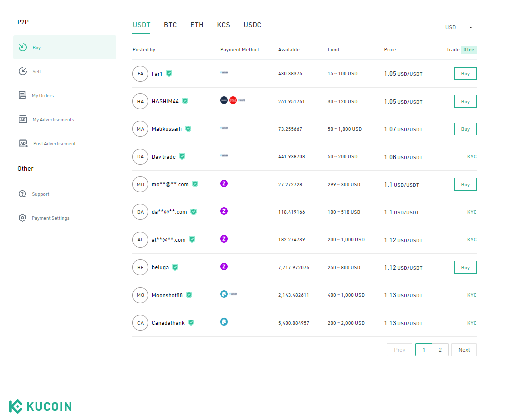Click the Support headset icon
The height and width of the screenshot is (420, 514).
click(22, 194)
